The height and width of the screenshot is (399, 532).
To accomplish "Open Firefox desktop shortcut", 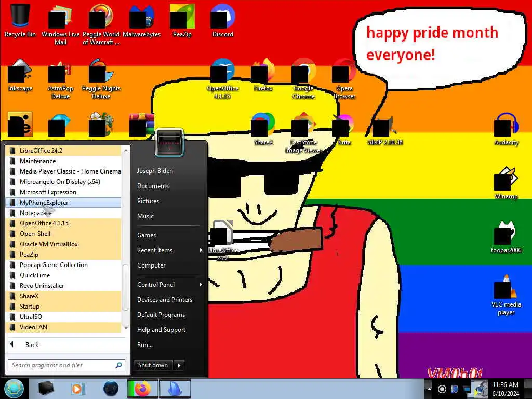I will (x=263, y=75).
